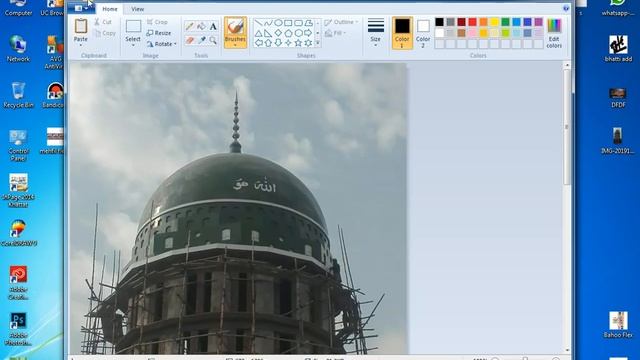Choose the Hexagon shape
The image size is (640, 360).
tap(298, 33)
